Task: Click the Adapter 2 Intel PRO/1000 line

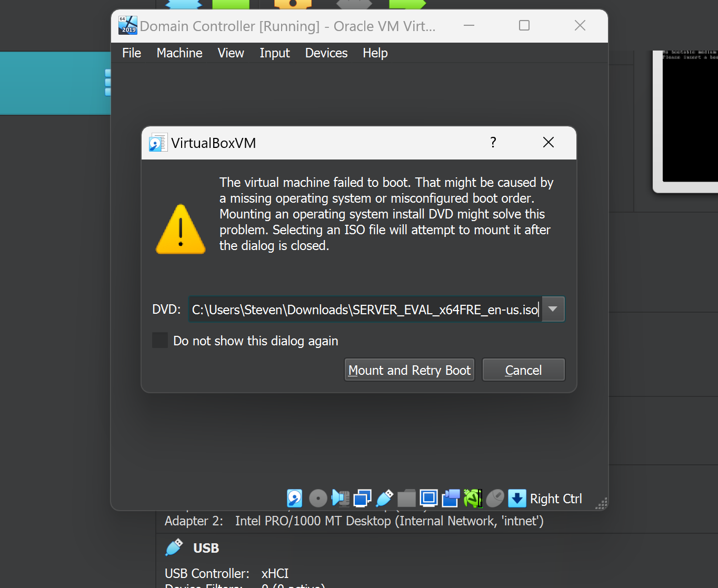Action: click(x=354, y=521)
